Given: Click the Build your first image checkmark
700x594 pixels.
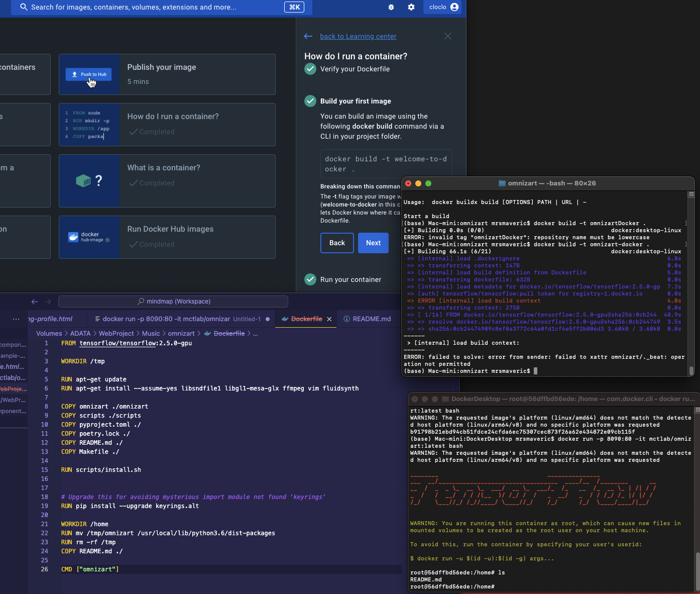Looking at the screenshot, I should point(310,101).
